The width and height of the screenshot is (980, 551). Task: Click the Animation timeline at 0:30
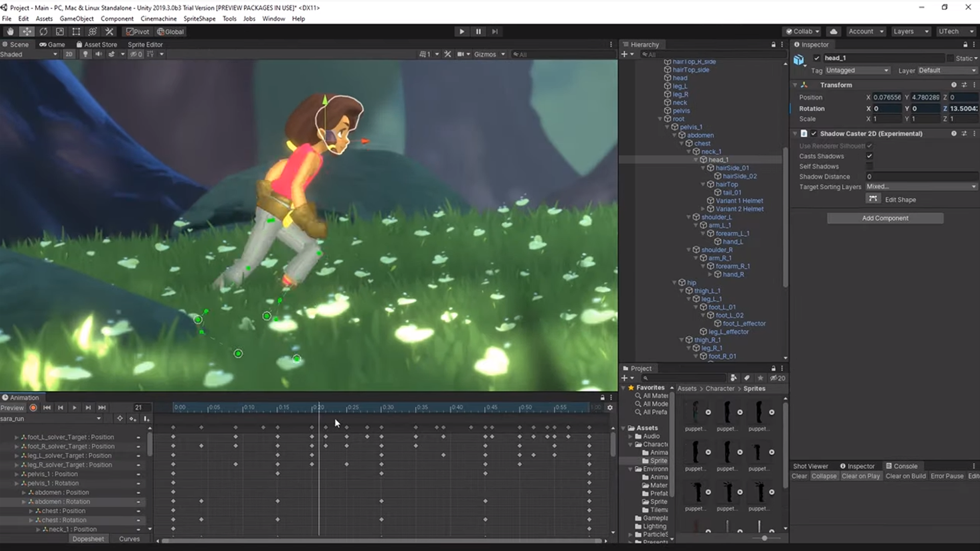381,408
